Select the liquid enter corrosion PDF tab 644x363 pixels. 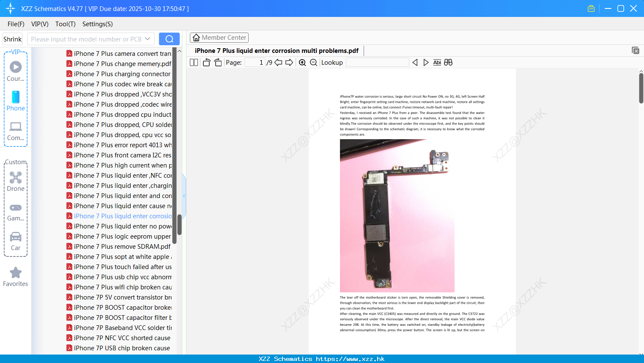pyautogui.click(x=277, y=51)
